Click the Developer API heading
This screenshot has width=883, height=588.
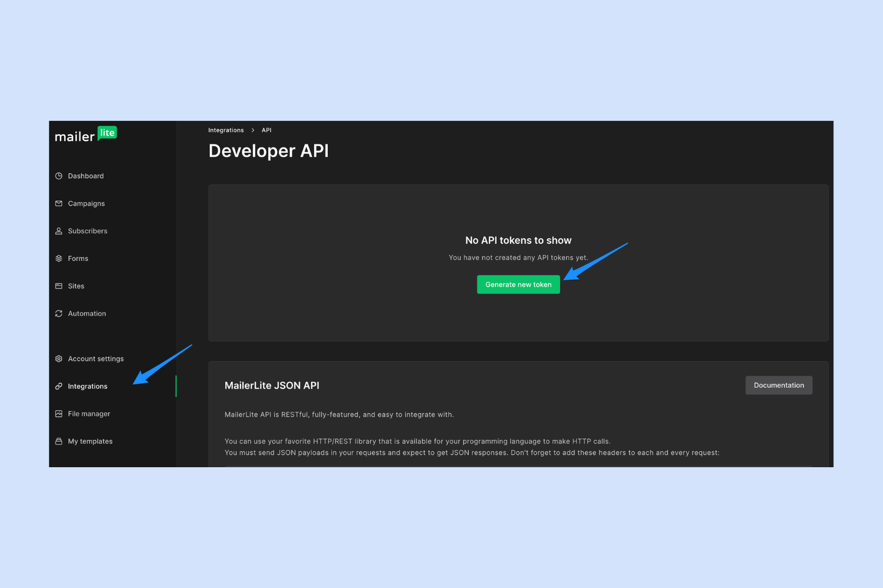[x=268, y=151]
